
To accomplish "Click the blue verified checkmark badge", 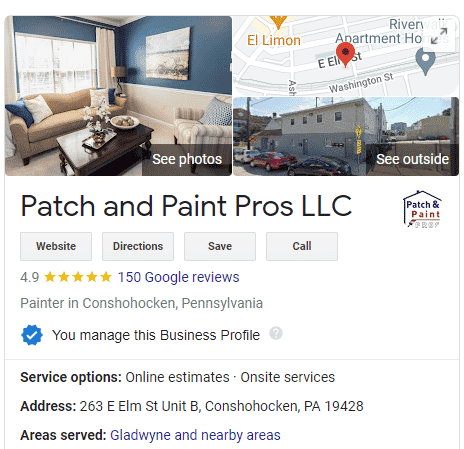I will (32, 335).
